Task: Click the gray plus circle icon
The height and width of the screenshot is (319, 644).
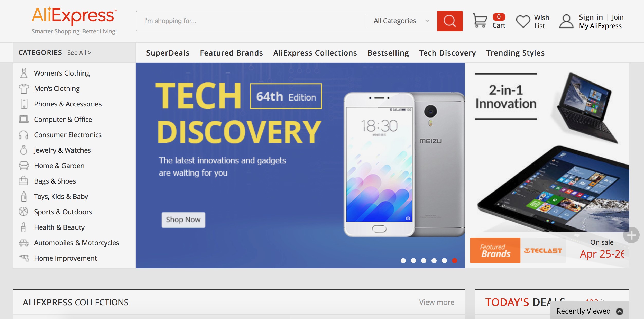Action: click(x=631, y=235)
